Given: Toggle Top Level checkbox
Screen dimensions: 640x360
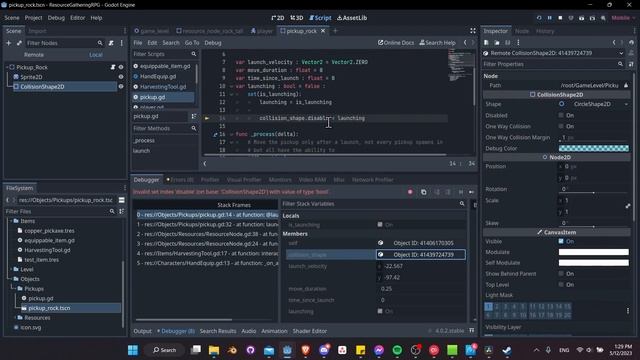Looking at the screenshot, I should [x=561, y=284].
